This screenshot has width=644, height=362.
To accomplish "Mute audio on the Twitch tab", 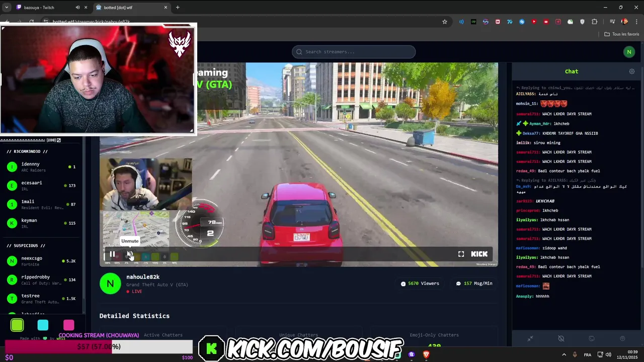I will click(x=77, y=8).
